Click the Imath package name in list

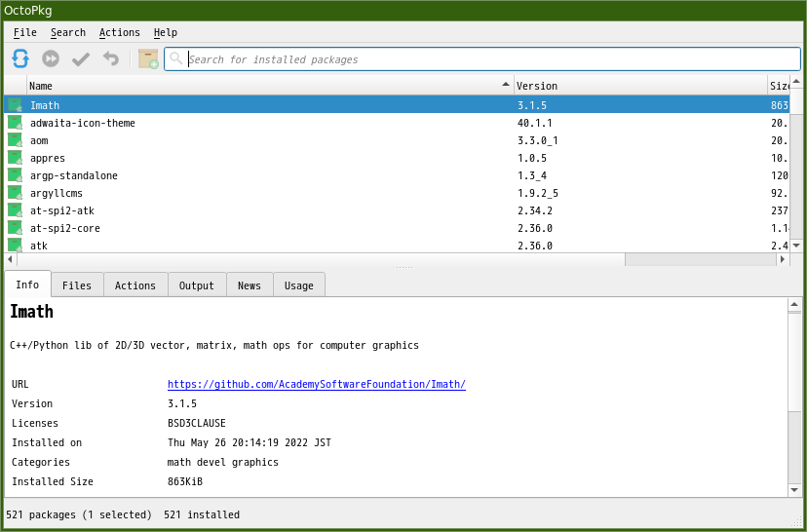point(45,105)
